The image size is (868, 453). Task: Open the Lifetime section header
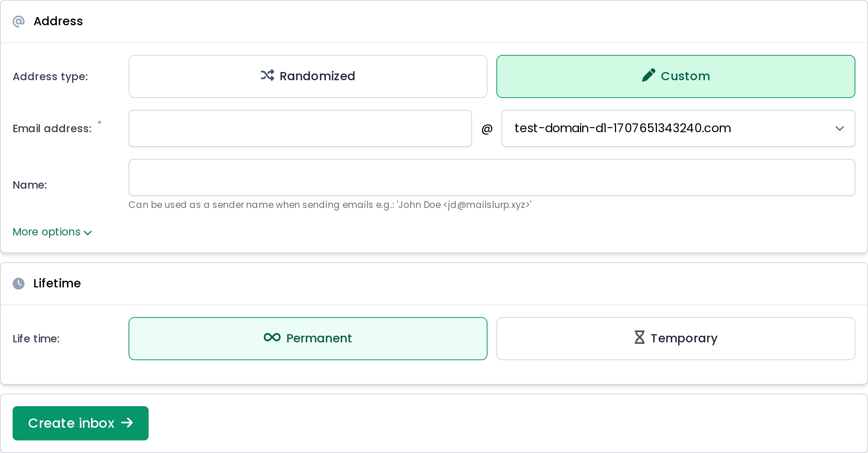coord(57,283)
